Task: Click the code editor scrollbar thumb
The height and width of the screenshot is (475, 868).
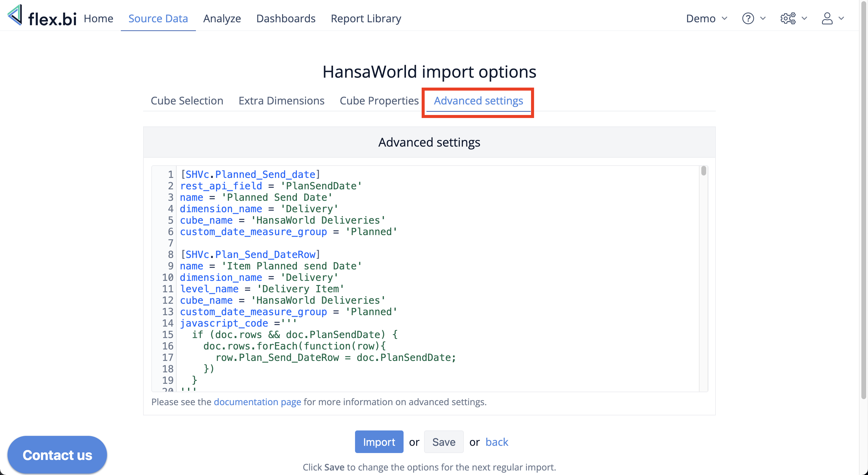Action: [x=703, y=171]
